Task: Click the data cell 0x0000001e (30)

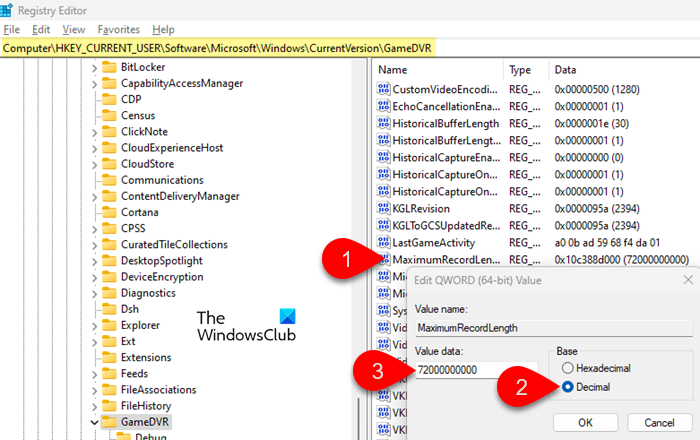Action: (x=592, y=123)
